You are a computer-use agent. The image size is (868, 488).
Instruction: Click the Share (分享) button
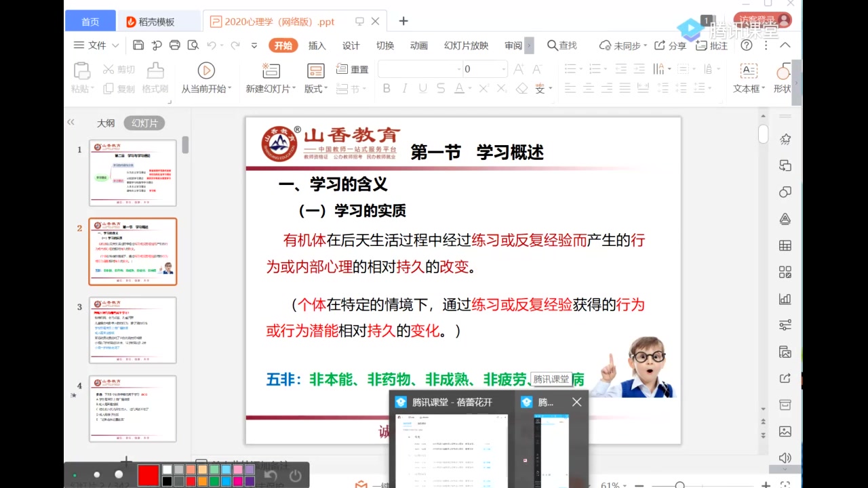671,45
